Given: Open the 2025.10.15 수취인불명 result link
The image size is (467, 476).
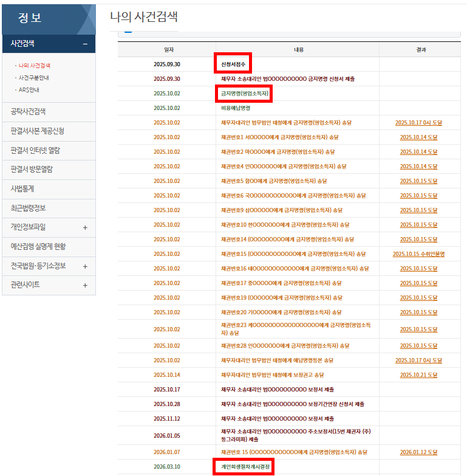Looking at the screenshot, I should pos(418,254).
